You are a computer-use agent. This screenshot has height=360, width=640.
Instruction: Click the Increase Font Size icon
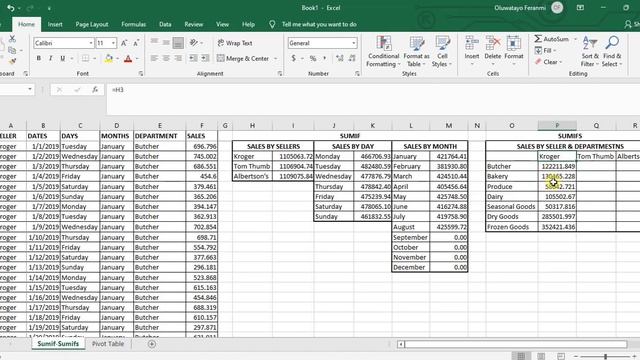pos(124,43)
